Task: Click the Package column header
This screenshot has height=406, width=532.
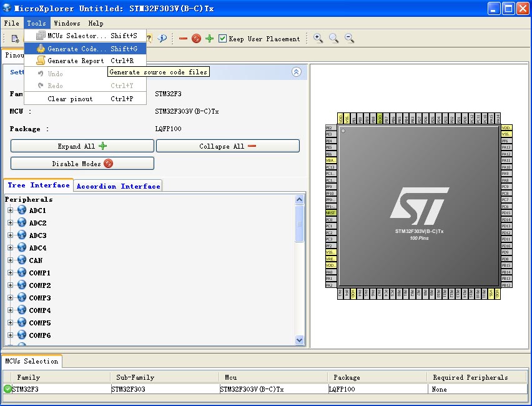Action: click(377, 377)
